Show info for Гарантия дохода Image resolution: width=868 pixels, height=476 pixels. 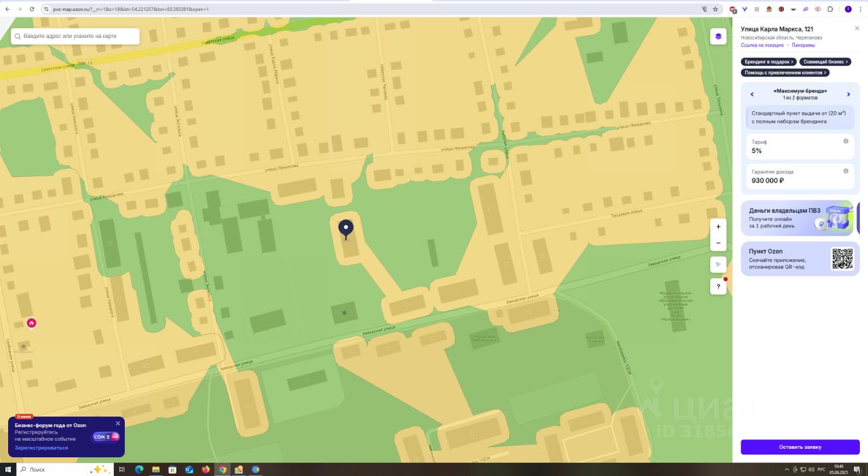pyautogui.click(x=846, y=171)
